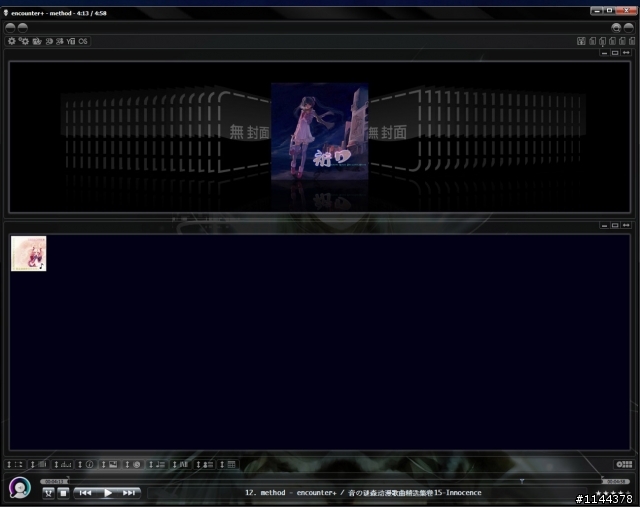The width and height of the screenshot is (640, 507).
Task: Click the playlist panel double-arrow button
Action: click(626, 225)
